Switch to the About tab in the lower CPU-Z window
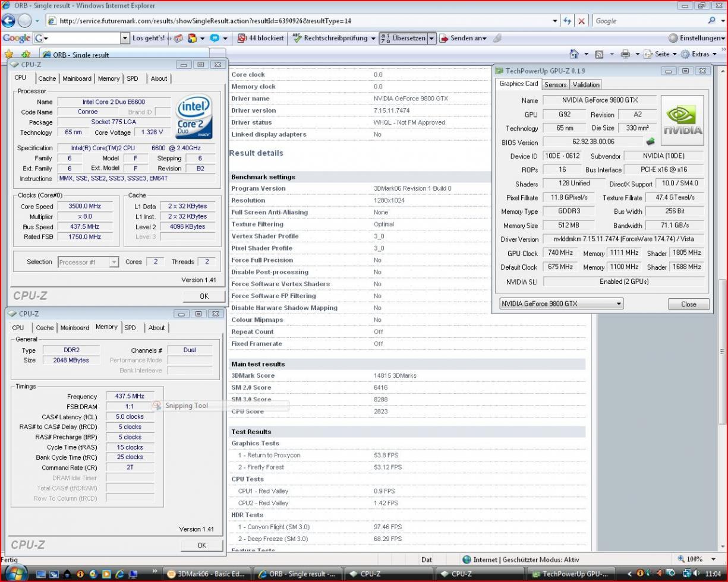Screen dimensions: 728x582 pos(157,328)
